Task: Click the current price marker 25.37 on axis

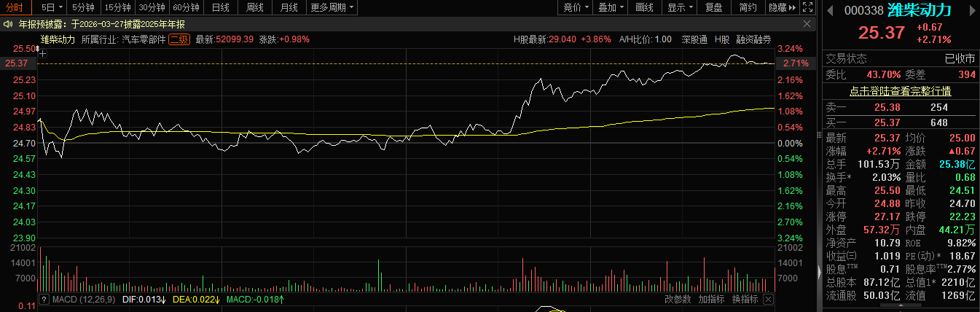Action: (x=15, y=63)
